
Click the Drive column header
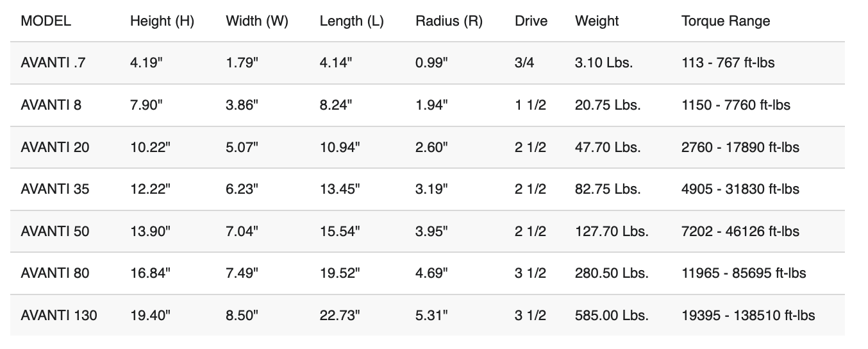[531, 21]
